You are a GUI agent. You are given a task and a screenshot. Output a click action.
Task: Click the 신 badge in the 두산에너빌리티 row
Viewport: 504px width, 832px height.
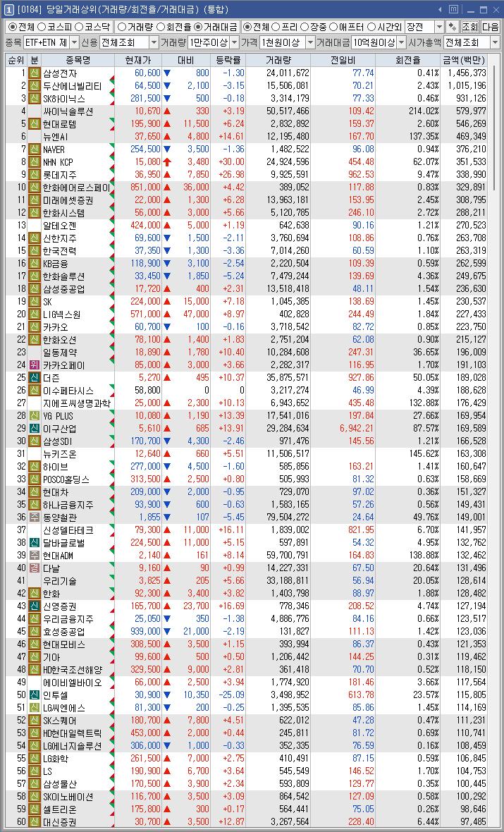(x=34, y=86)
